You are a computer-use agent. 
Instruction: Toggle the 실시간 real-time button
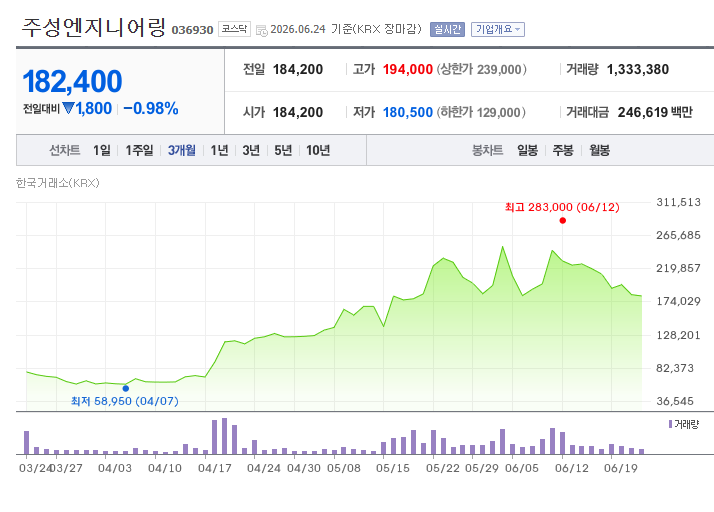pyautogui.click(x=447, y=30)
